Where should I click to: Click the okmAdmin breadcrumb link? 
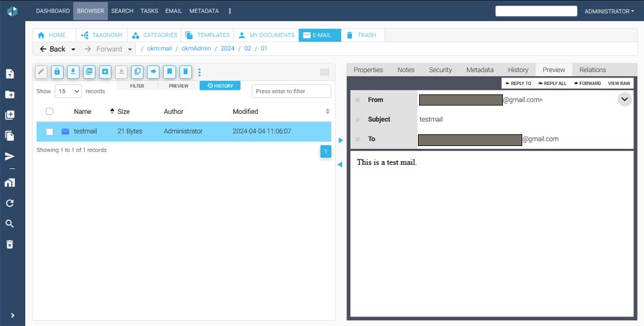point(197,49)
